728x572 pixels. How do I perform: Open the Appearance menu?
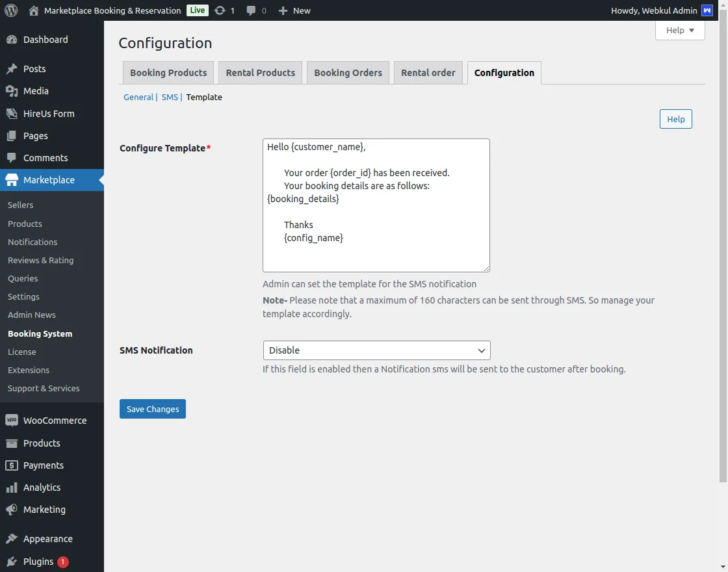[47, 539]
